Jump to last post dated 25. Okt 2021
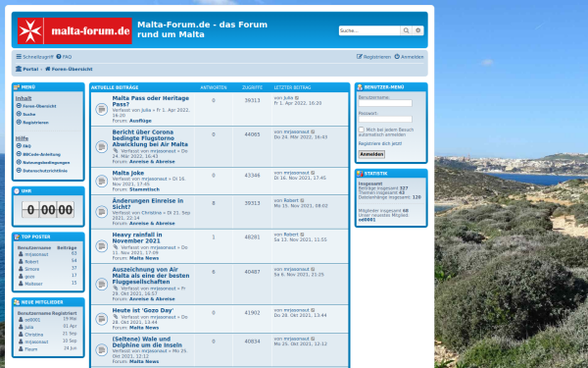 pos(314,339)
